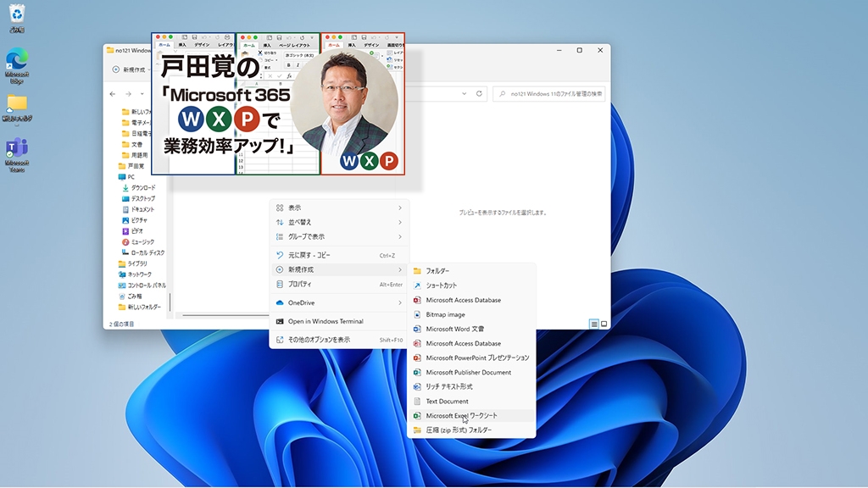Viewport: 868px width, 488px height.
Task: Choose 元に戻す - コピー in context menu
Action: 339,255
